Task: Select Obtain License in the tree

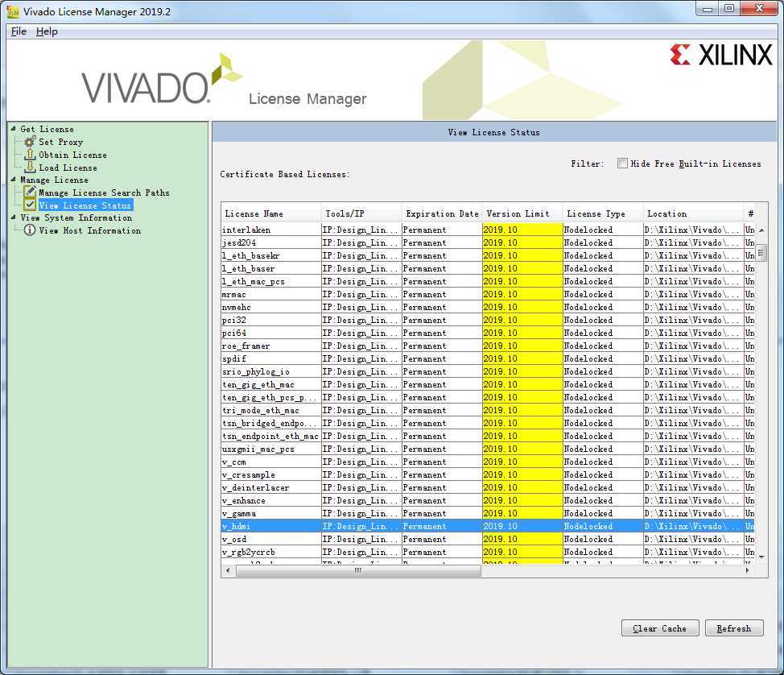Action: (72, 155)
